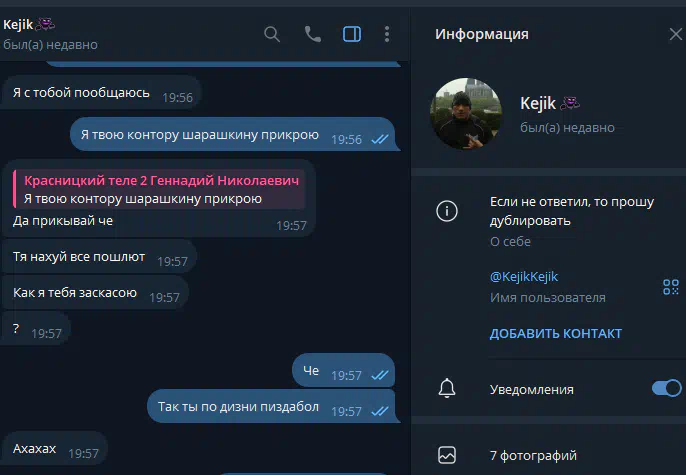Close the Информация panel
This screenshot has height=475, width=686.
click(x=676, y=34)
